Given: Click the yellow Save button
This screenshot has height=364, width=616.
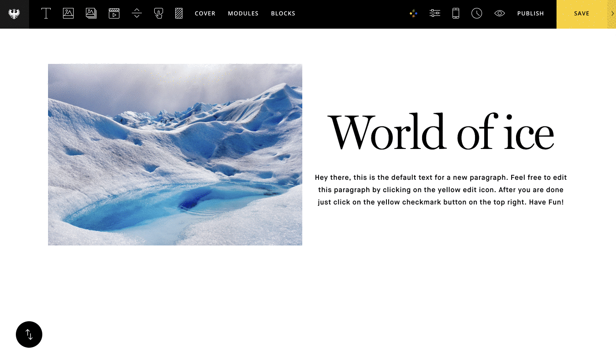Looking at the screenshot, I should pos(581,14).
